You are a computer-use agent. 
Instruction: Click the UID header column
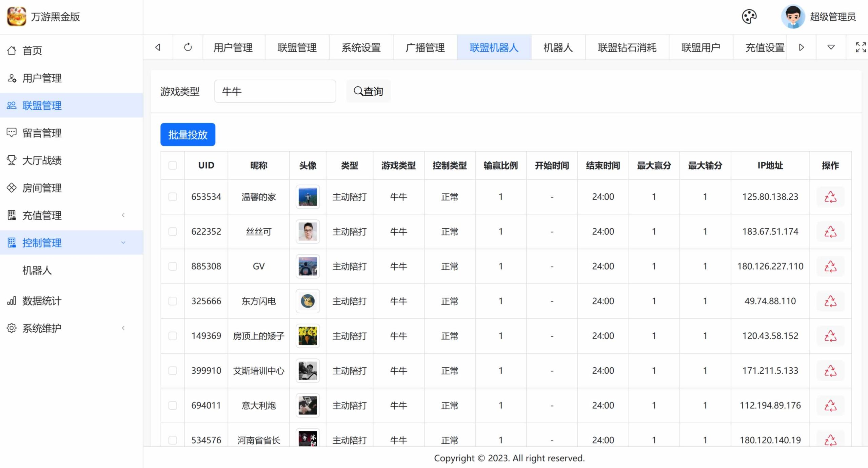pyautogui.click(x=206, y=165)
